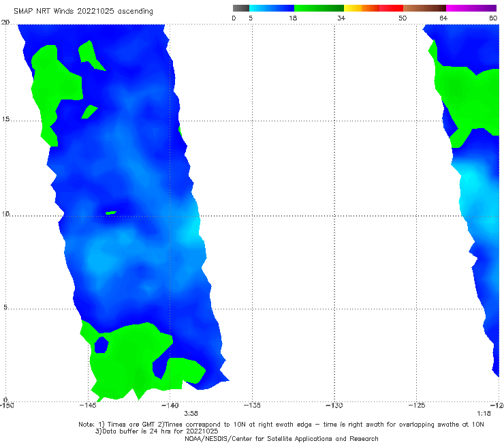Click the longitude label '-140'
Screen dimensions: 504x443
click(170, 406)
